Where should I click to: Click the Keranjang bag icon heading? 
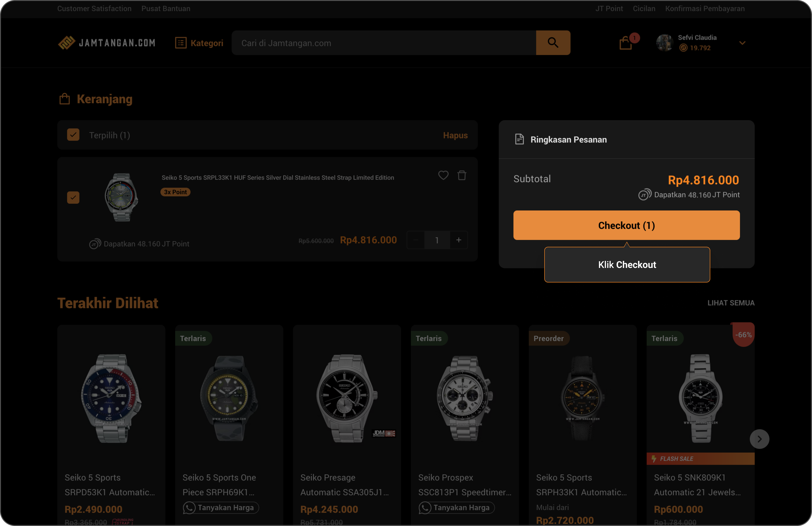[x=64, y=99]
